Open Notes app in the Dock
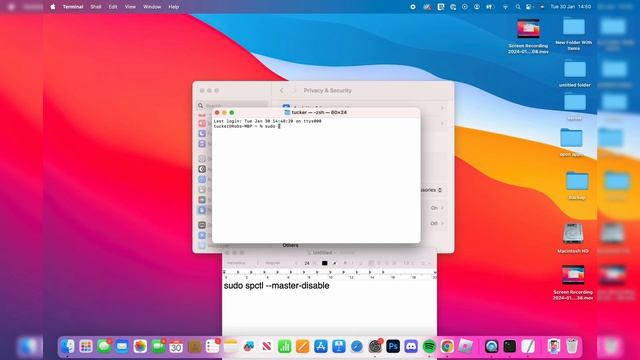 (231, 347)
